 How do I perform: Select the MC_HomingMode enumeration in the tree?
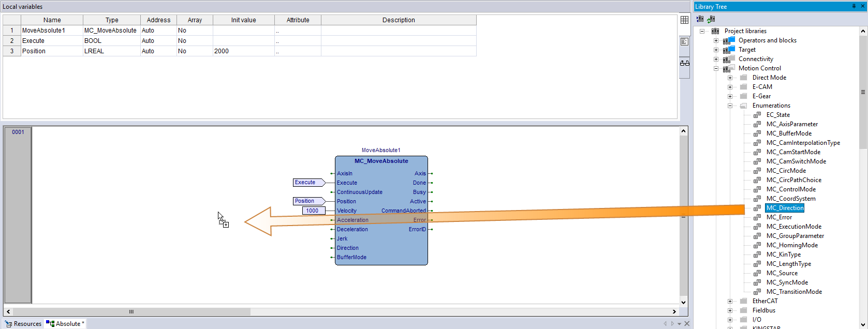(x=792, y=245)
